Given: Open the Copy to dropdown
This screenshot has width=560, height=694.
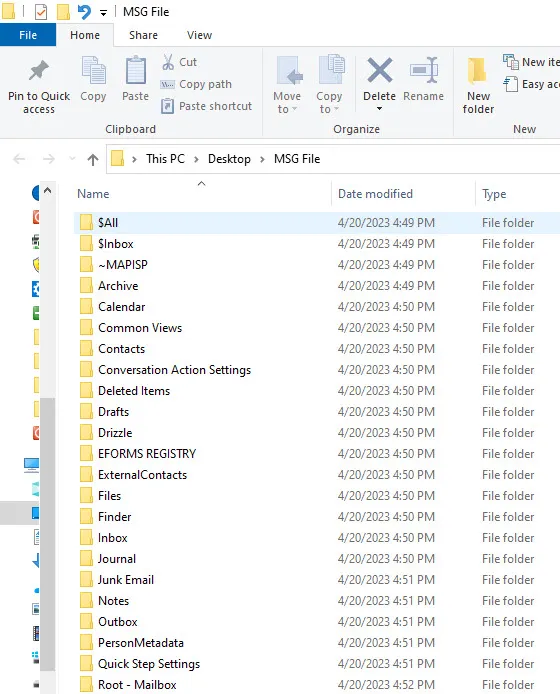Looking at the screenshot, I should point(329,84).
